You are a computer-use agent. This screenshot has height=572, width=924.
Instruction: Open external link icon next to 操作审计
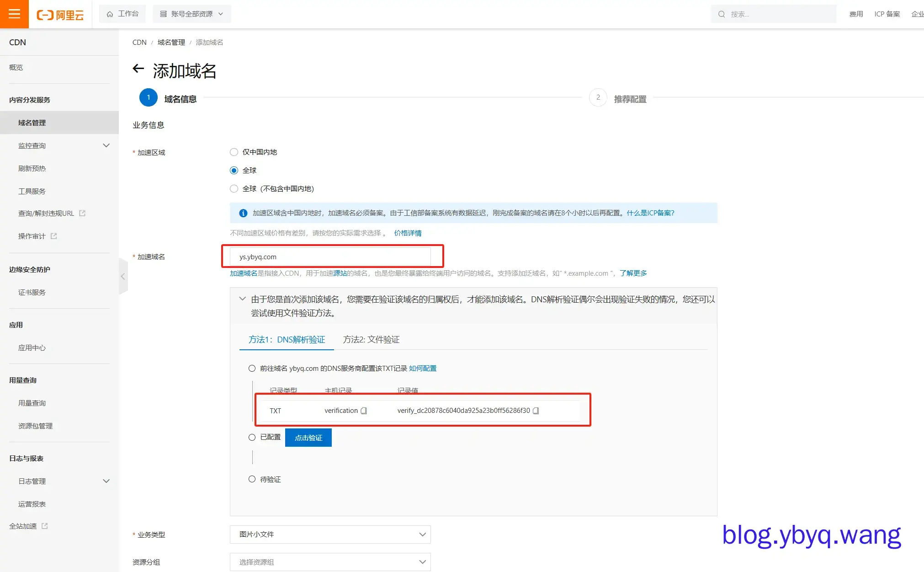pos(54,236)
